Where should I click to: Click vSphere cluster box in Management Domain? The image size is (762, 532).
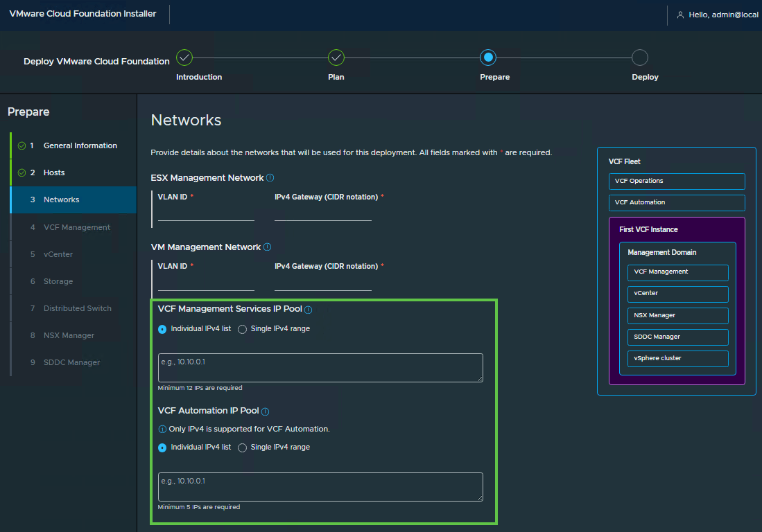(678, 359)
